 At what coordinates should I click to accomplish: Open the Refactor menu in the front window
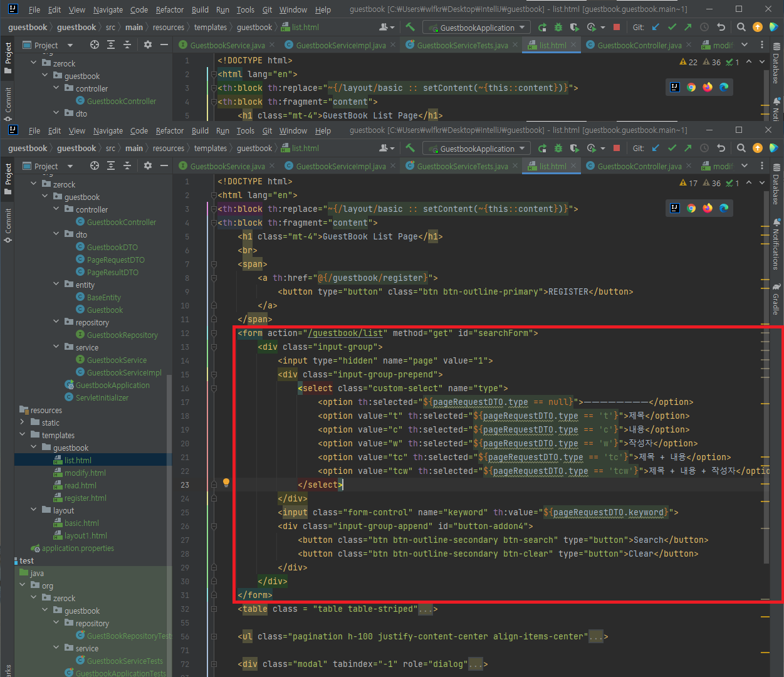pos(170,130)
